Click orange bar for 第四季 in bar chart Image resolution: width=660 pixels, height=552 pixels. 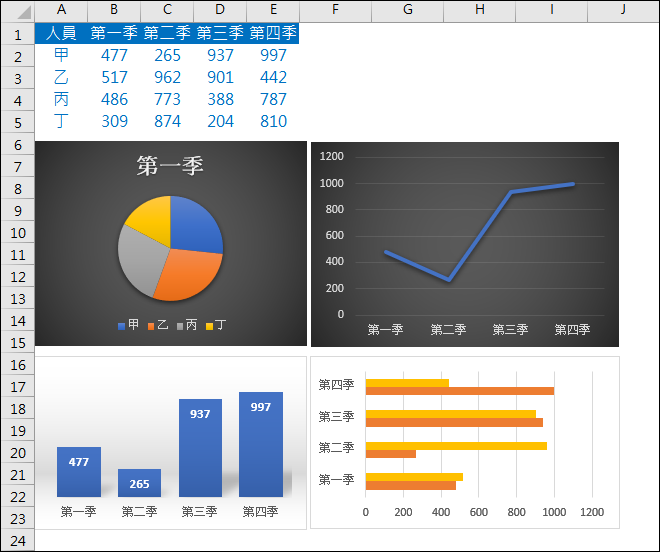tap(460, 391)
